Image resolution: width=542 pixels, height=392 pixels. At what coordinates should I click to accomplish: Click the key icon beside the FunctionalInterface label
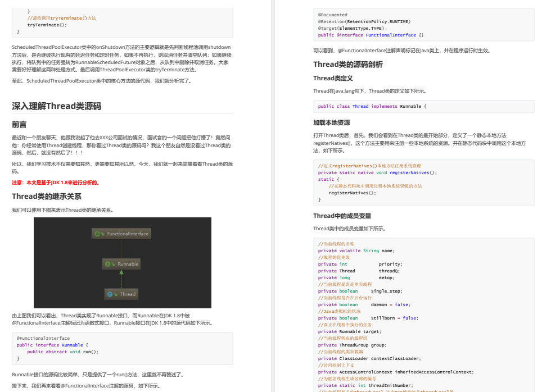pos(102,233)
